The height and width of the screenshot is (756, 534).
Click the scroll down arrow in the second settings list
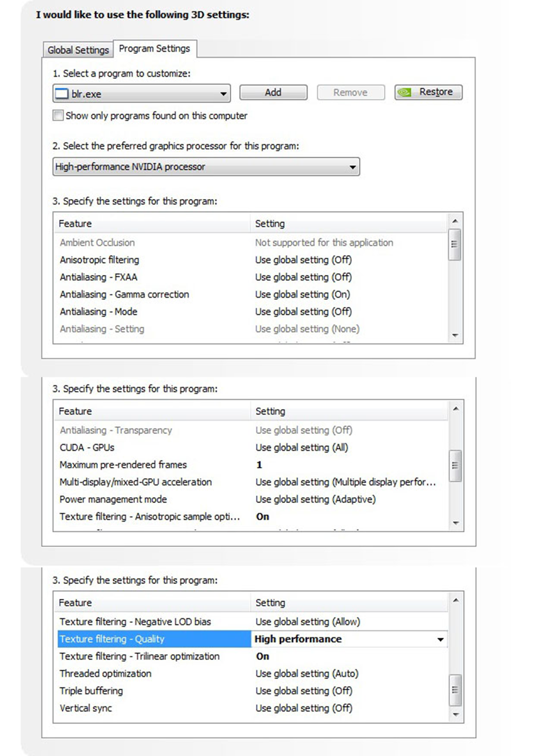(456, 523)
